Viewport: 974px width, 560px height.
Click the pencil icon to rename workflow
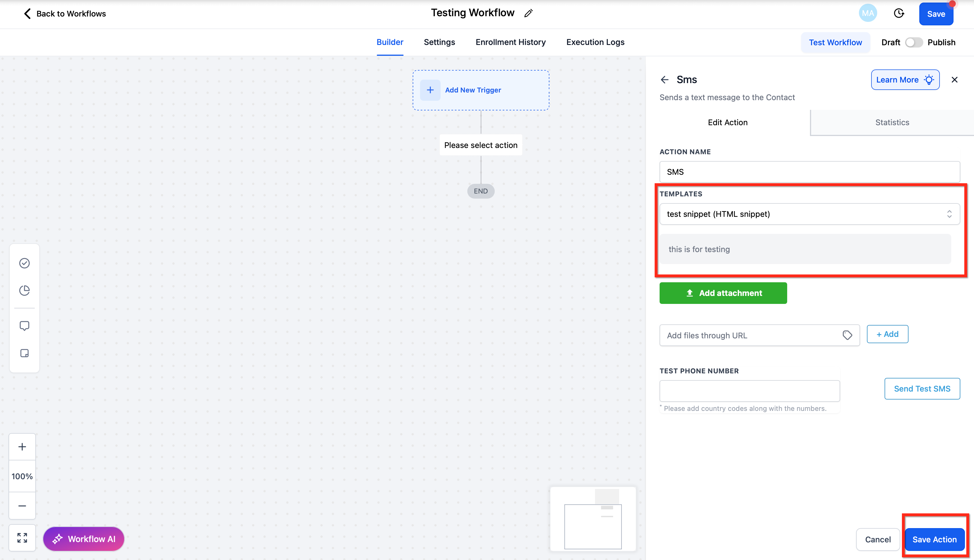tap(528, 13)
